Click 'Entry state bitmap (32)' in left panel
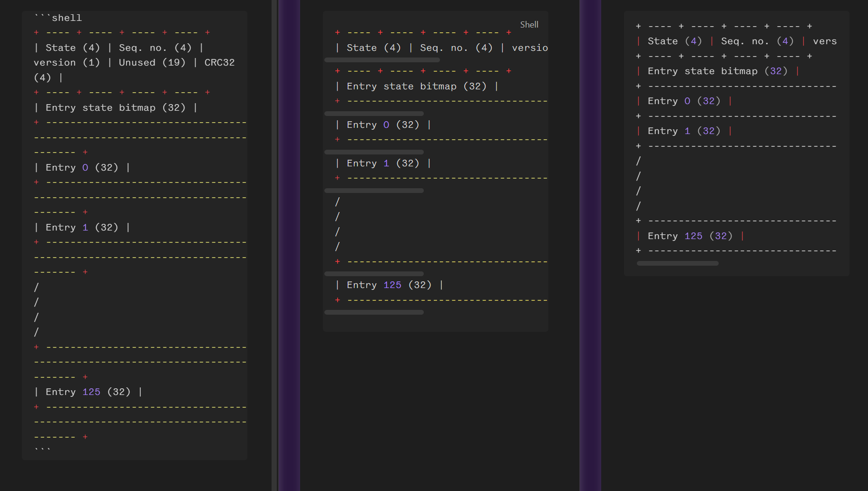Image resolution: width=868 pixels, height=491 pixels. [x=116, y=107]
